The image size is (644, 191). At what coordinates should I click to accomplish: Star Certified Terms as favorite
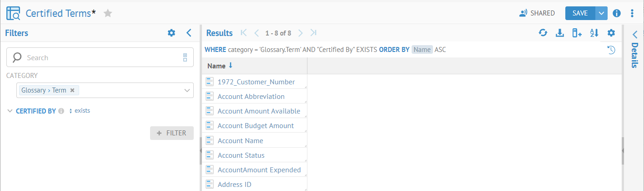108,13
